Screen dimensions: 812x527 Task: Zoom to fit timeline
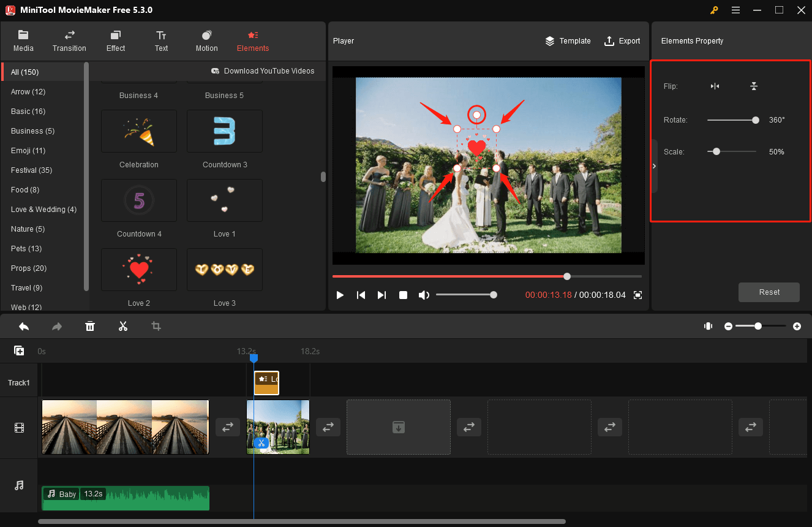click(709, 327)
